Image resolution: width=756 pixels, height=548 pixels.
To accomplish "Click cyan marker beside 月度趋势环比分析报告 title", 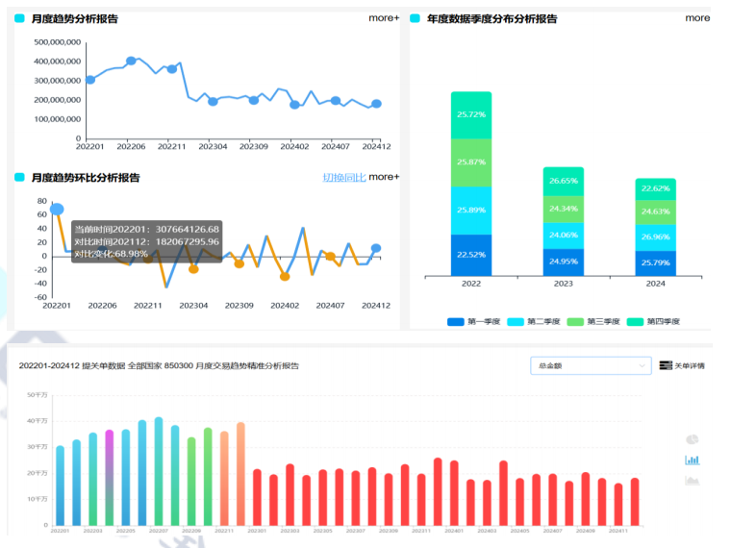I will click(x=19, y=177).
